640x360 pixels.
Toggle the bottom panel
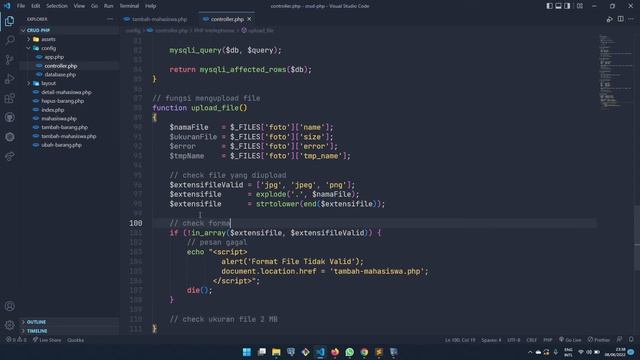point(558,6)
